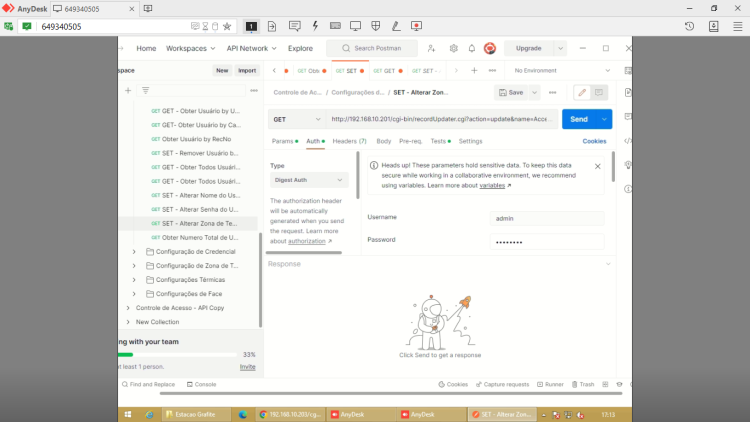The image size is (750, 422).
Task: Switch to the Headers (7) tab
Action: [350, 141]
